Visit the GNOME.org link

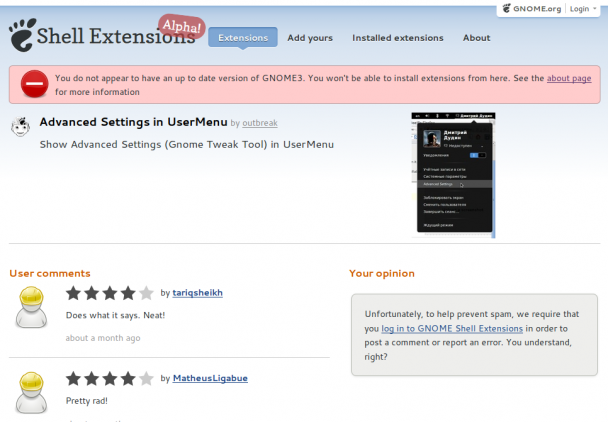(x=532, y=9)
